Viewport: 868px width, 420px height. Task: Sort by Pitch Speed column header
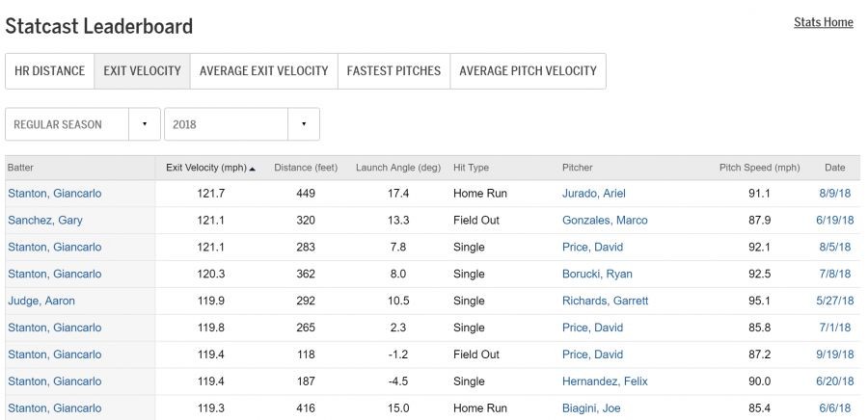tap(759, 168)
